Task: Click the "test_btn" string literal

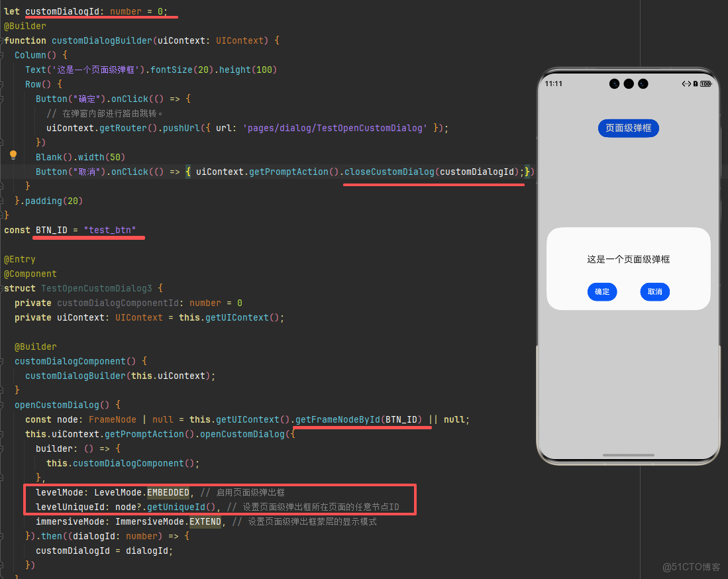Action: 110,231
